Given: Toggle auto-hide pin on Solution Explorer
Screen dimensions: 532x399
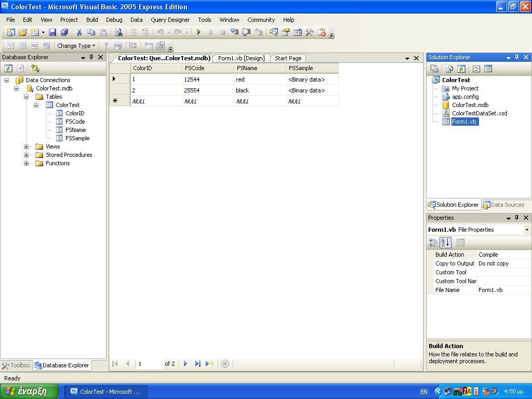Looking at the screenshot, I should pos(517,57).
